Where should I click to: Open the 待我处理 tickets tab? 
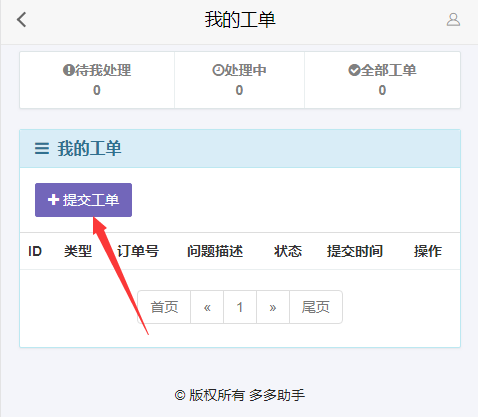97,80
